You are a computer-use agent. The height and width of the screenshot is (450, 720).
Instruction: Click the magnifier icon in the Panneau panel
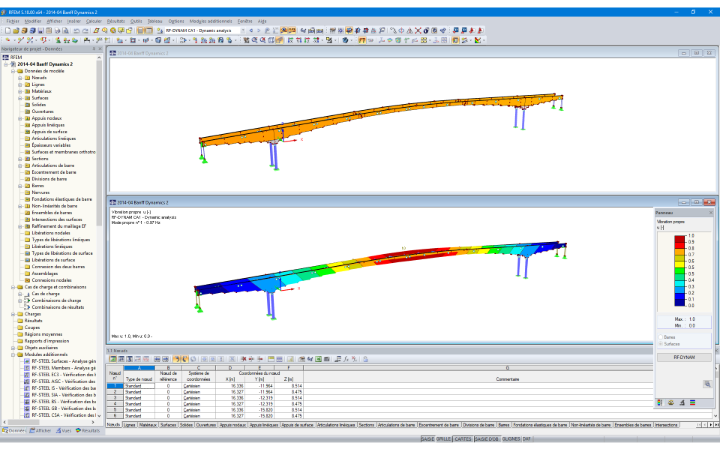[707, 384]
